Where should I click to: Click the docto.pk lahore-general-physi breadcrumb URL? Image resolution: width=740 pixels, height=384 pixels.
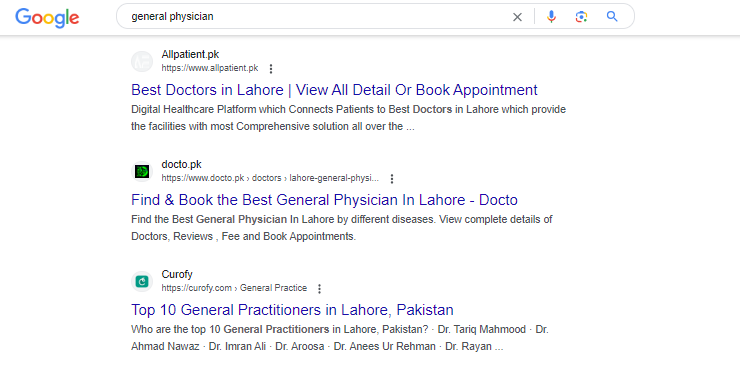coord(270,178)
